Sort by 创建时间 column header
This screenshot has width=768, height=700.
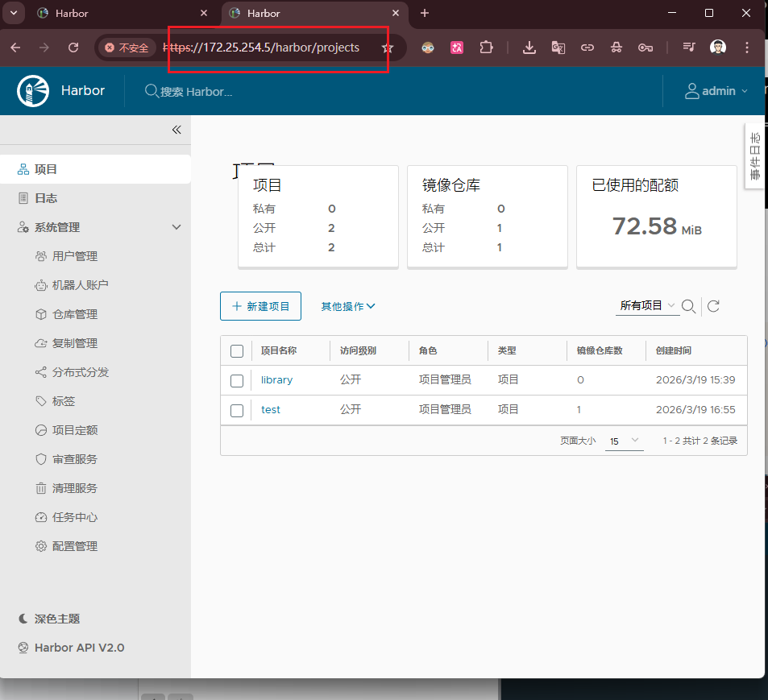coord(674,350)
